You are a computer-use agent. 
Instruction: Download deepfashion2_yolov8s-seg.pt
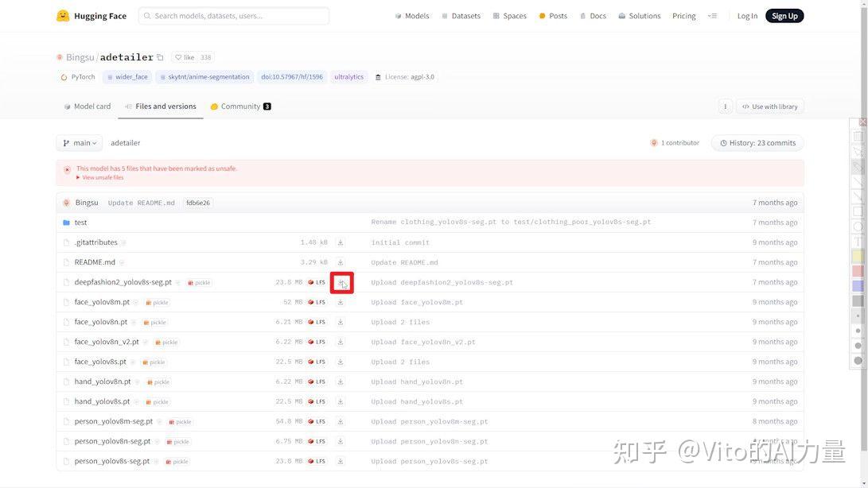(x=341, y=283)
